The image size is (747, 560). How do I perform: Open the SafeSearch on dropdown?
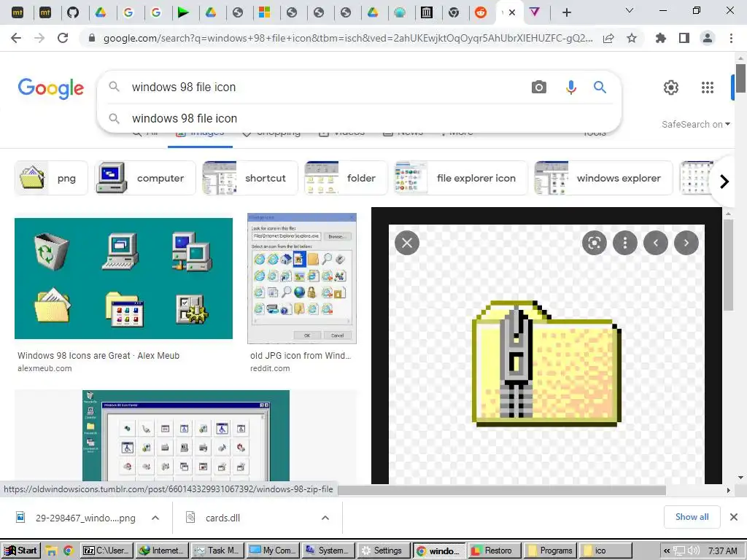tap(695, 124)
